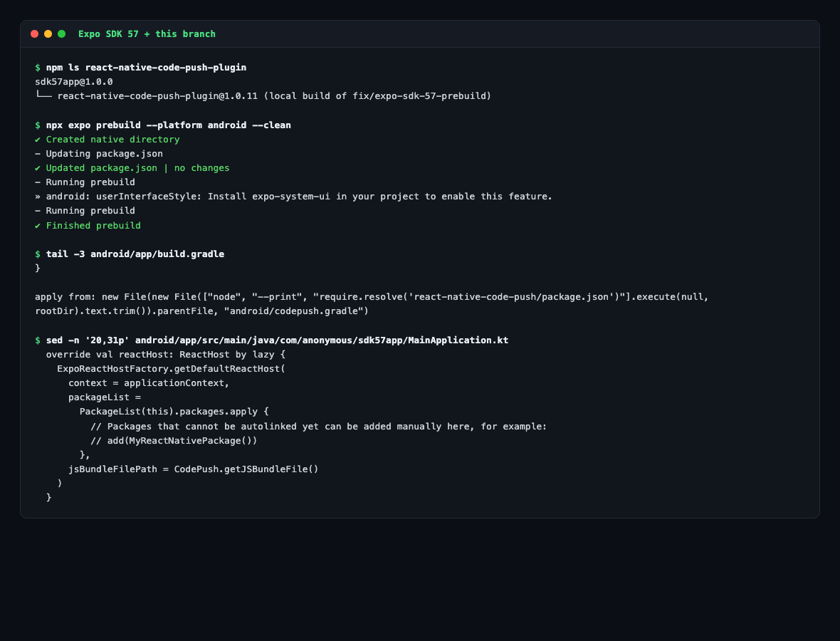Click 'ExpoReactHostFactory.getDefaultReactHost(' line
Viewport: 840px width, 641px height.
(172, 369)
